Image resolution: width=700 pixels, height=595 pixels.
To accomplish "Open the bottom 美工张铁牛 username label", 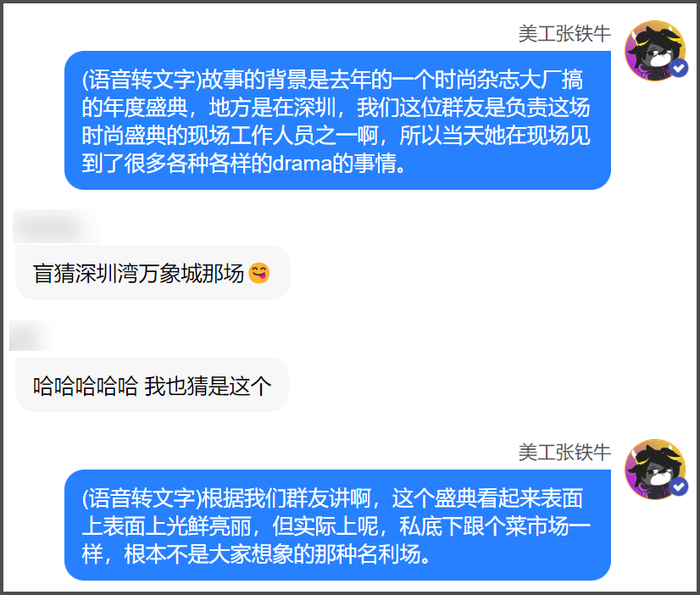I will coord(564,452).
